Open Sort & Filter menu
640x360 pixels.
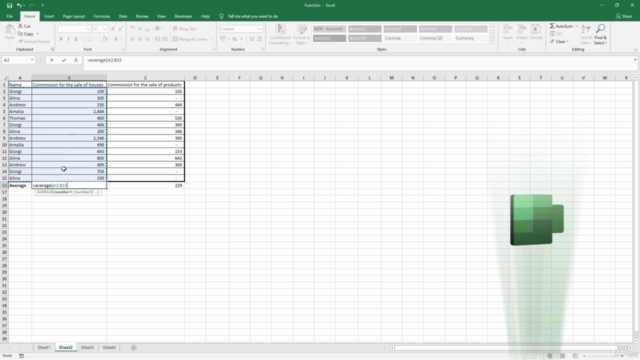[586, 34]
